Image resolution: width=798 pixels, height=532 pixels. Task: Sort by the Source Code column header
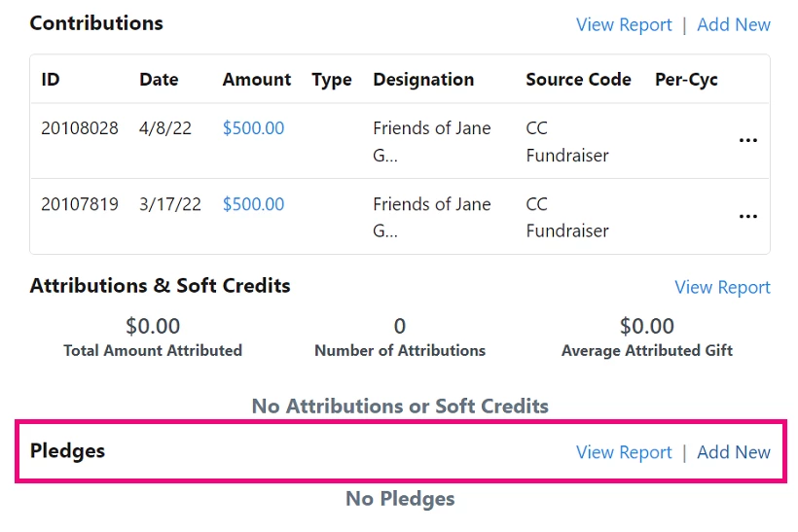pos(578,80)
